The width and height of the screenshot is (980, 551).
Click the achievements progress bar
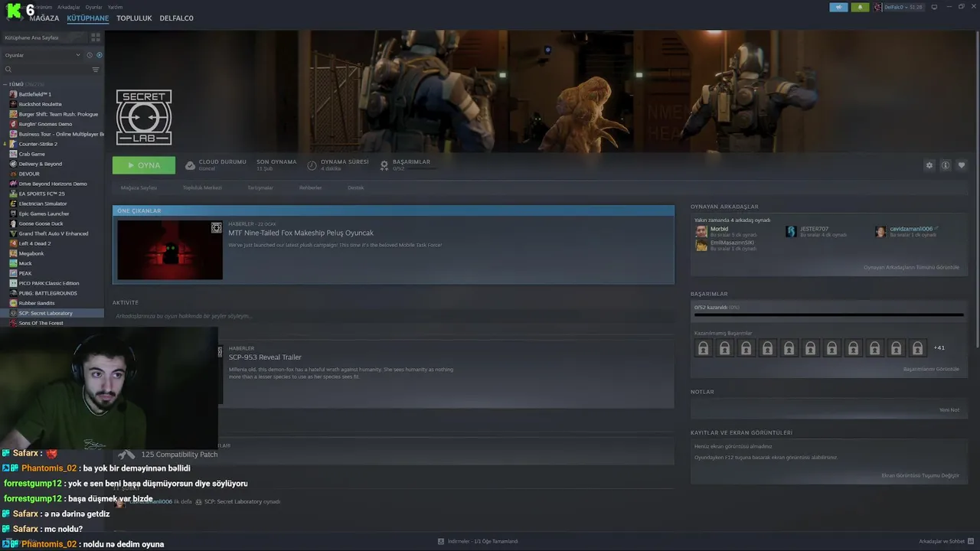(x=829, y=315)
